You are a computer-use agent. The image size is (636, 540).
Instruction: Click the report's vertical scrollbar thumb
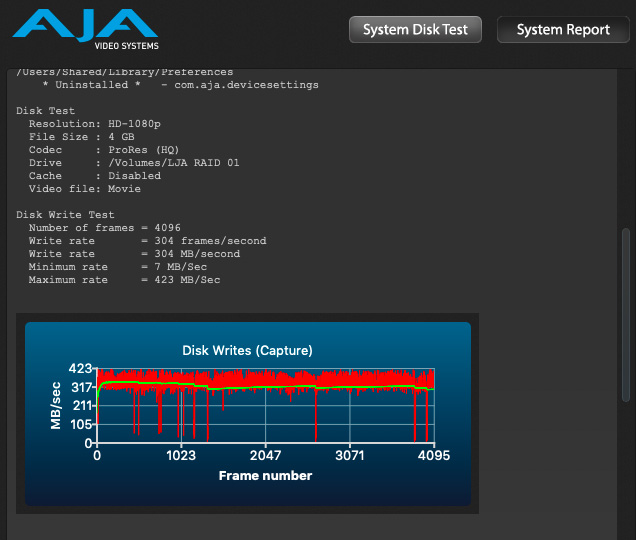coord(626,315)
